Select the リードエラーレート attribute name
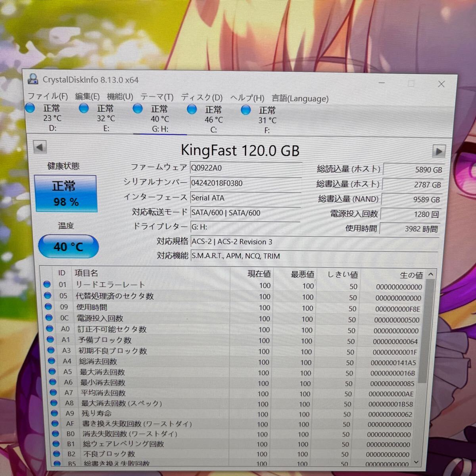476x476 pixels. [x=110, y=284]
